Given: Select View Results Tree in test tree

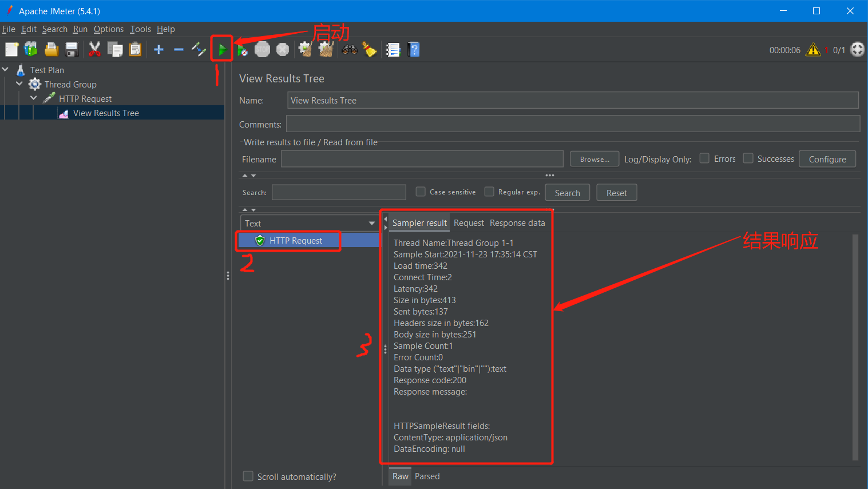Looking at the screenshot, I should coord(106,113).
